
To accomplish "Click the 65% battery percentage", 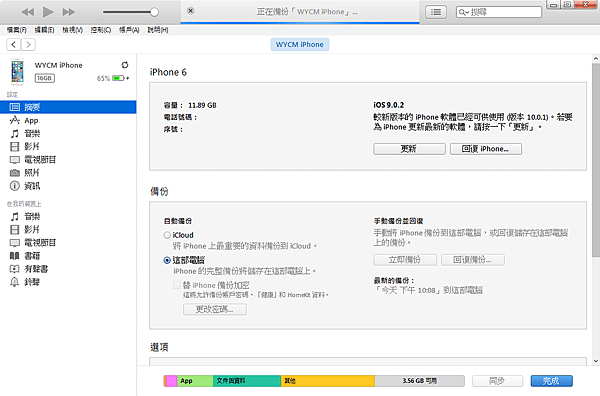I will (103, 78).
